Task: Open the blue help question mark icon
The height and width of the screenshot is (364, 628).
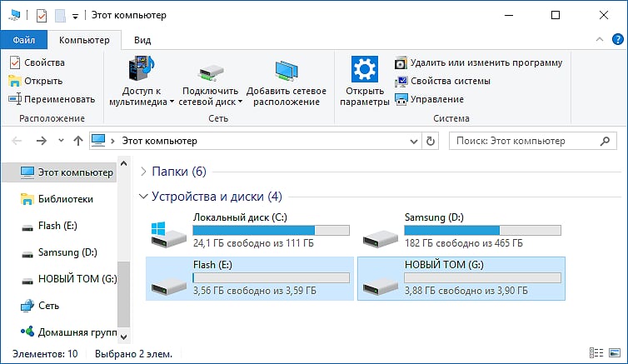Action: coord(617,39)
